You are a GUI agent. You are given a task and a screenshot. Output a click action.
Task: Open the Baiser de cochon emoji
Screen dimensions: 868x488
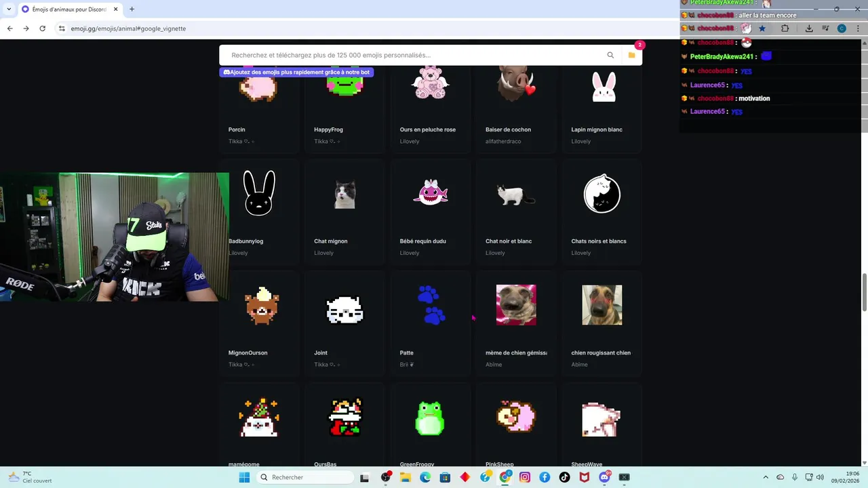pos(516,83)
